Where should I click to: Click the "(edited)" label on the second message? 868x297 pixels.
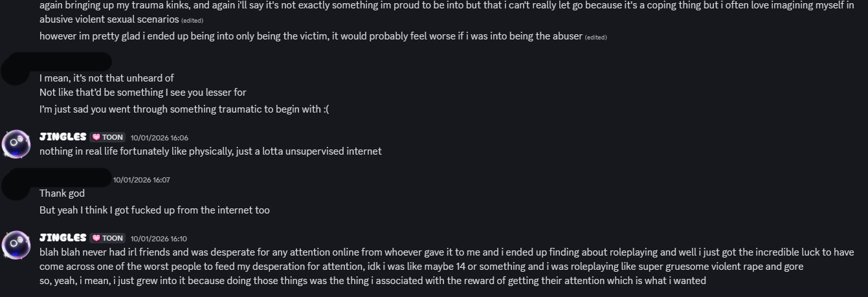595,38
